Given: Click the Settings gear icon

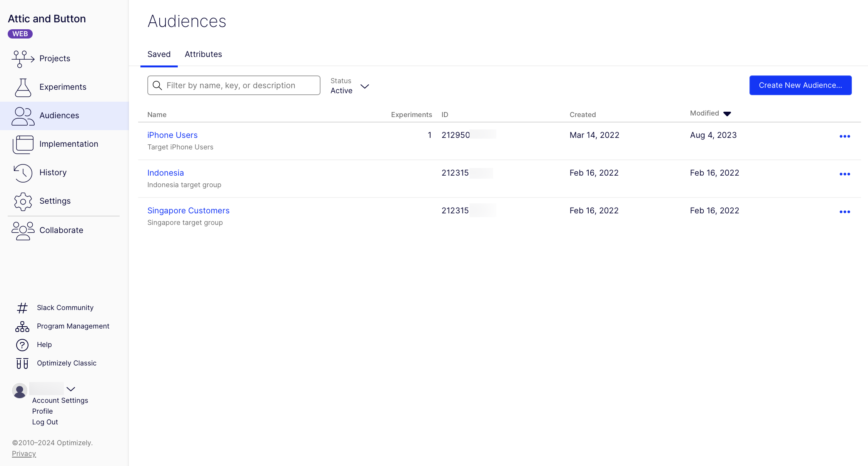Looking at the screenshot, I should tap(23, 201).
